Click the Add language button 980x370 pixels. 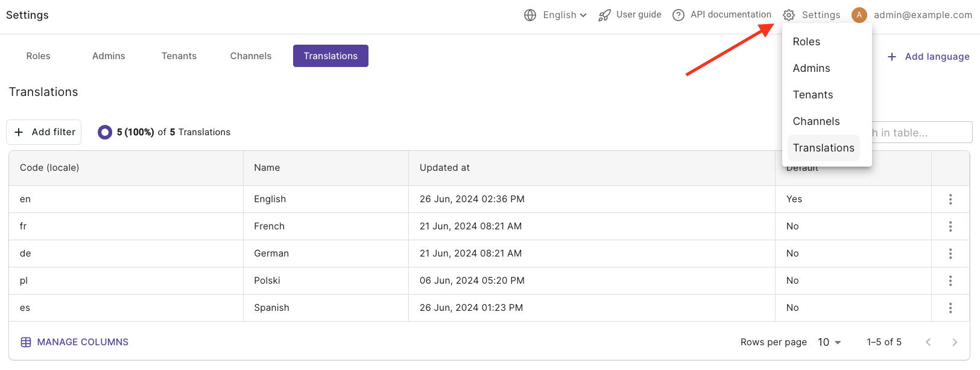pyautogui.click(x=929, y=57)
